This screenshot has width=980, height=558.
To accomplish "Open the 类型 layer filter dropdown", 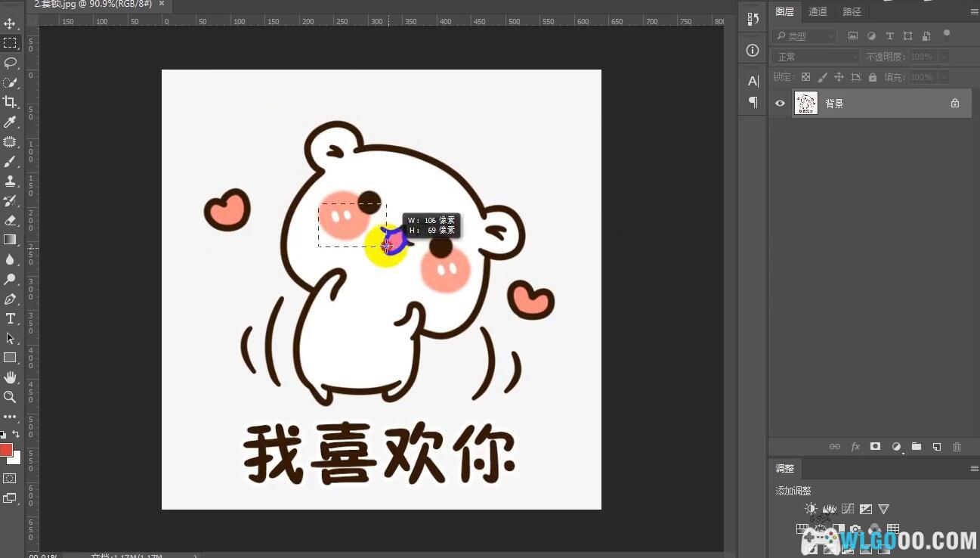I will pyautogui.click(x=805, y=36).
